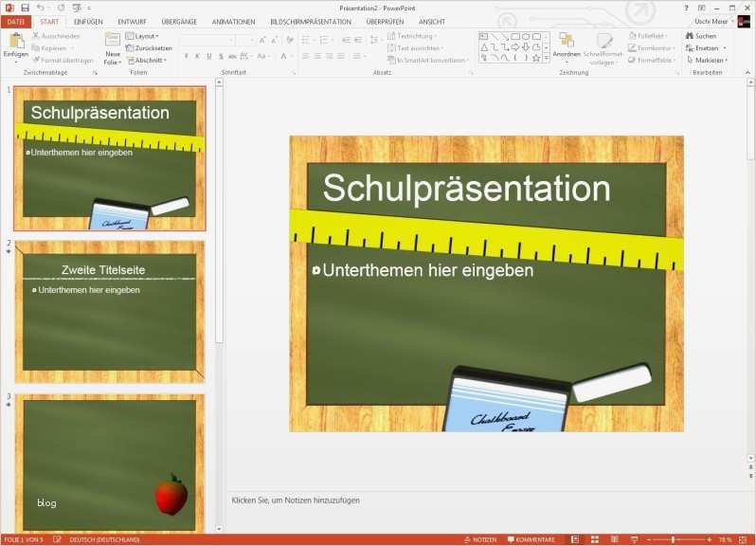
Task: Switch to the ANSICHT tab
Action: (431, 22)
